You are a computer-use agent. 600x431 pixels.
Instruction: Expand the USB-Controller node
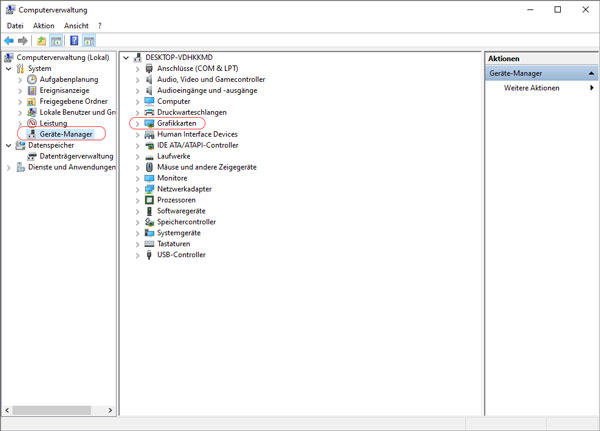138,255
